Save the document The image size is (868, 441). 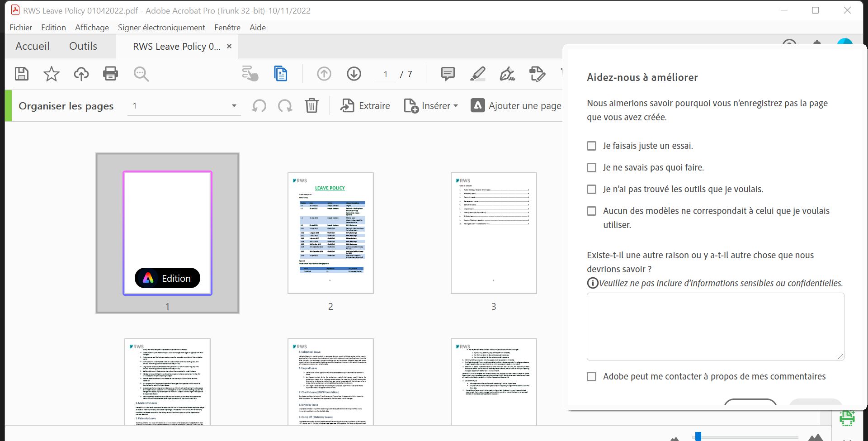[21, 74]
